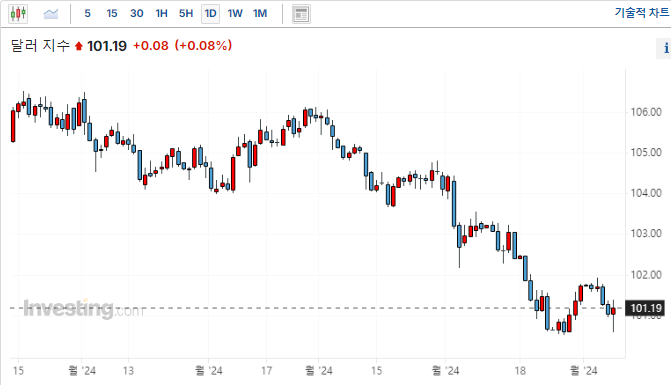The height and width of the screenshot is (385, 671).
Task: Click the (+0.08%) percent change
Action: coord(203,45)
